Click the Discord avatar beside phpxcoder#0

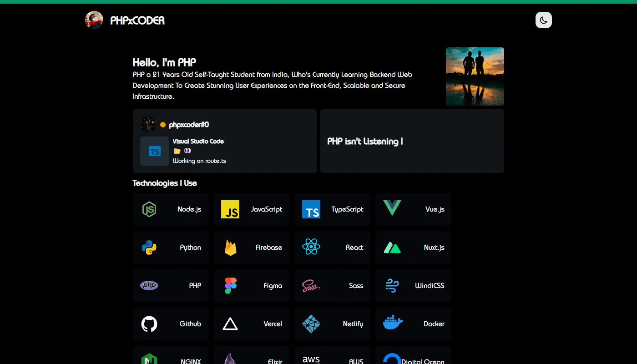click(x=148, y=125)
